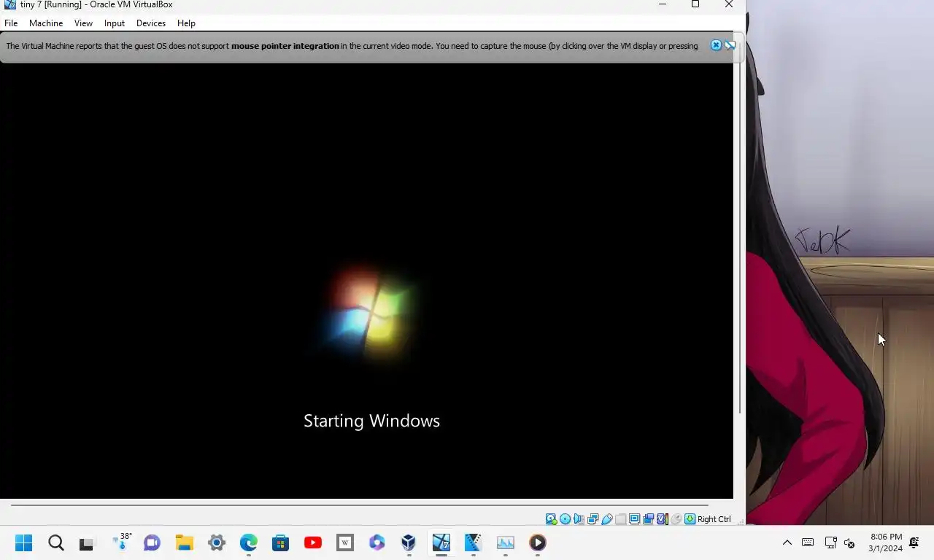The width and height of the screenshot is (934, 560).
Task: Click the recording status icon
Action: (648, 519)
